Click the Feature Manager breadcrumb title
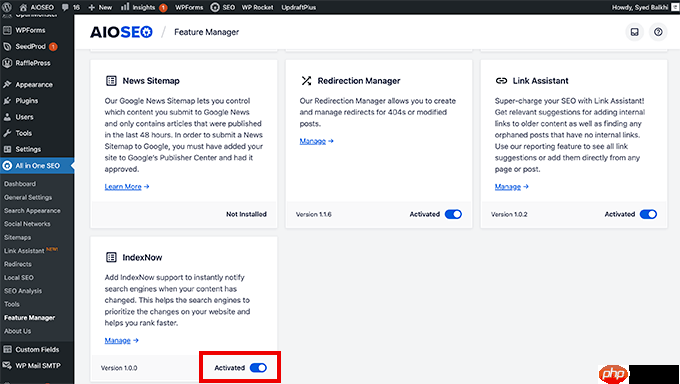The width and height of the screenshot is (680, 384). click(206, 32)
